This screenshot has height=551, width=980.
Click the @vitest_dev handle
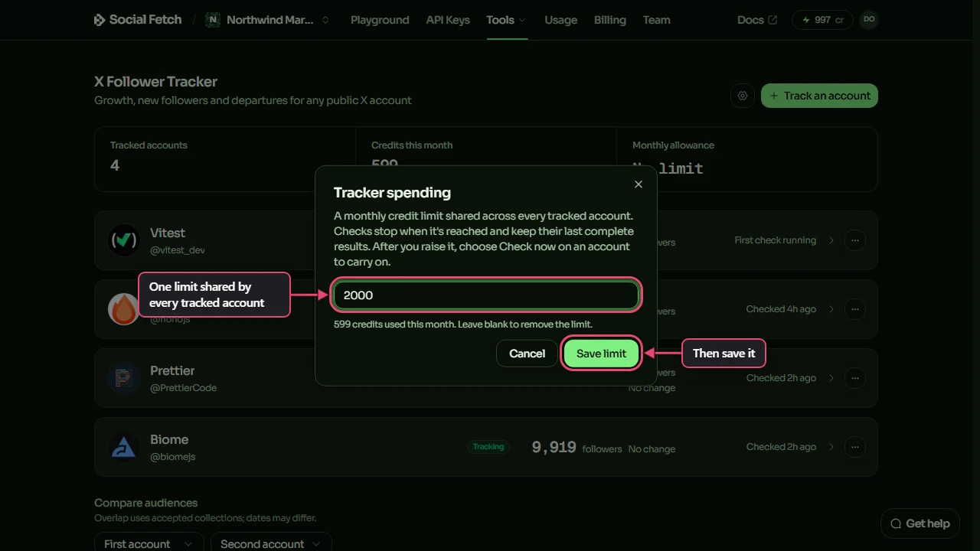click(177, 250)
